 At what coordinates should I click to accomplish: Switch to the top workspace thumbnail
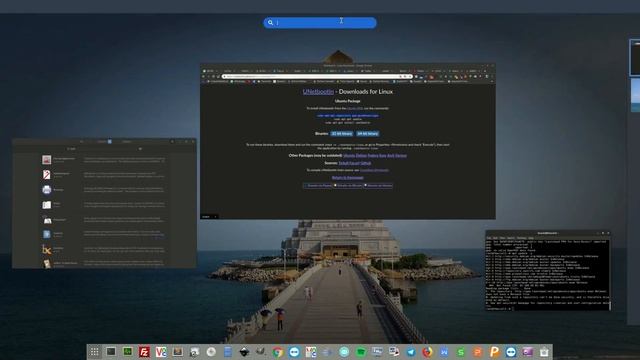click(x=635, y=58)
